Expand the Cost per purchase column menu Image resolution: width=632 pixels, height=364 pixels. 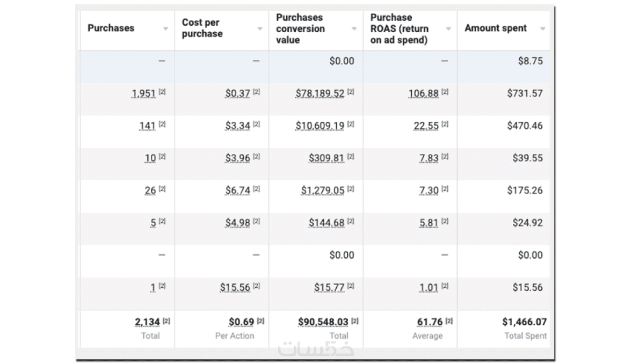(260, 29)
